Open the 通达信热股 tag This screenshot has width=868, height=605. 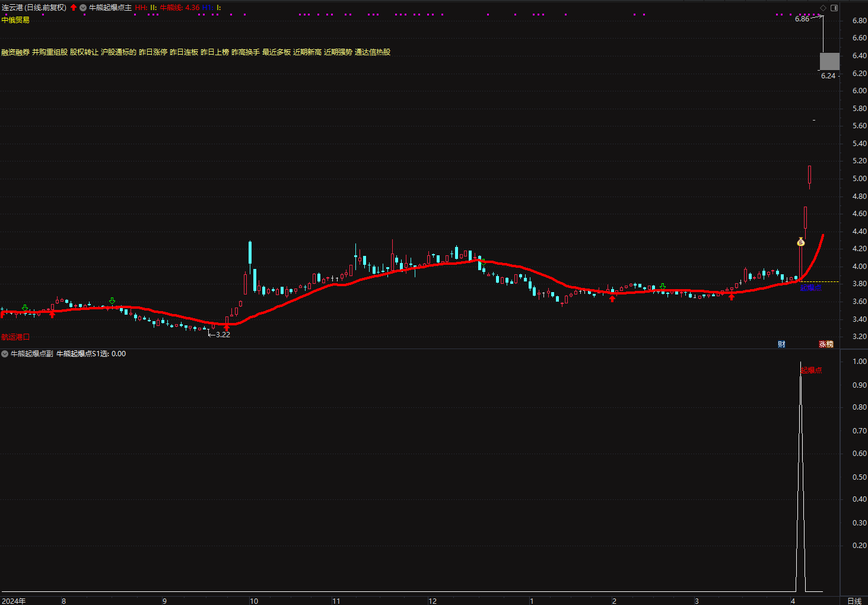tap(373, 52)
